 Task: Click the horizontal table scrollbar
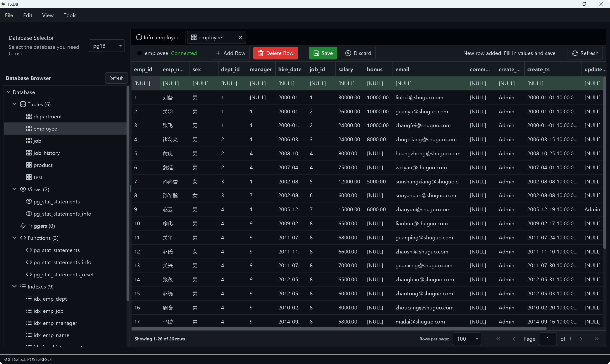(339, 328)
